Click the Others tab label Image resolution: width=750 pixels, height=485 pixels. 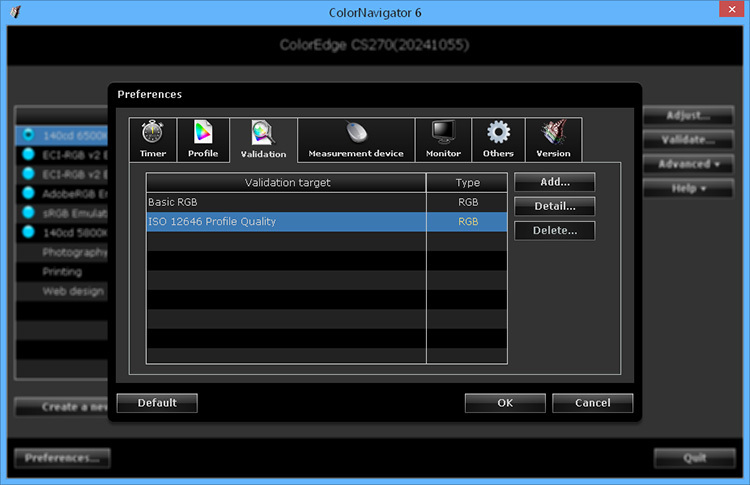pyautogui.click(x=498, y=154)
